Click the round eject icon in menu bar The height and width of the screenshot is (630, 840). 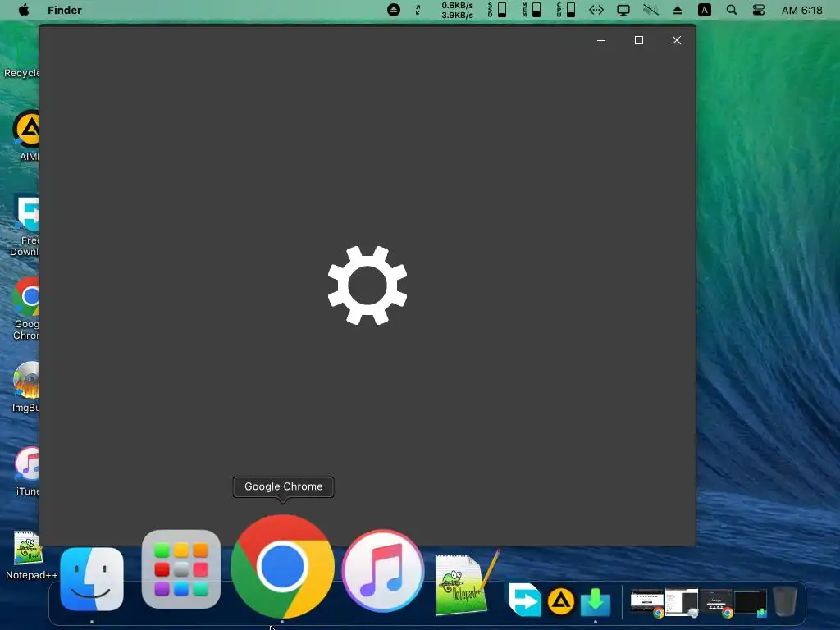[x=394, y=10]
